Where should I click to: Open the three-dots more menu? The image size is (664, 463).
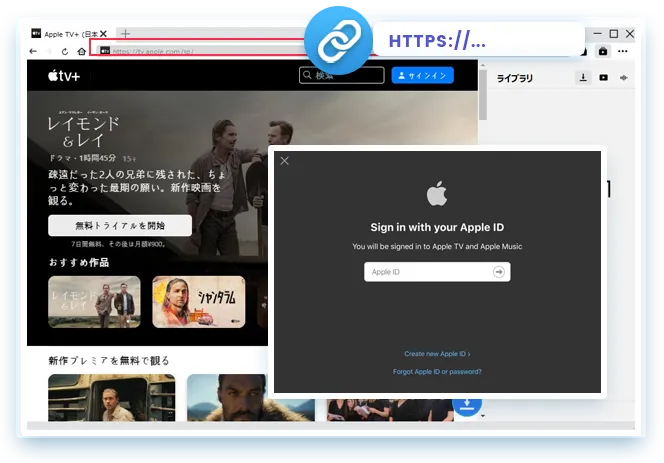[622, 51]
